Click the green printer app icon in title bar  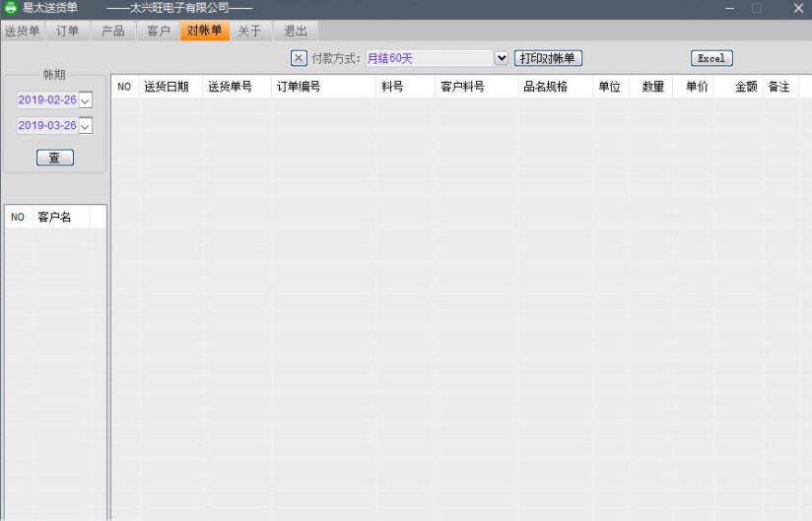click(10, 8)
